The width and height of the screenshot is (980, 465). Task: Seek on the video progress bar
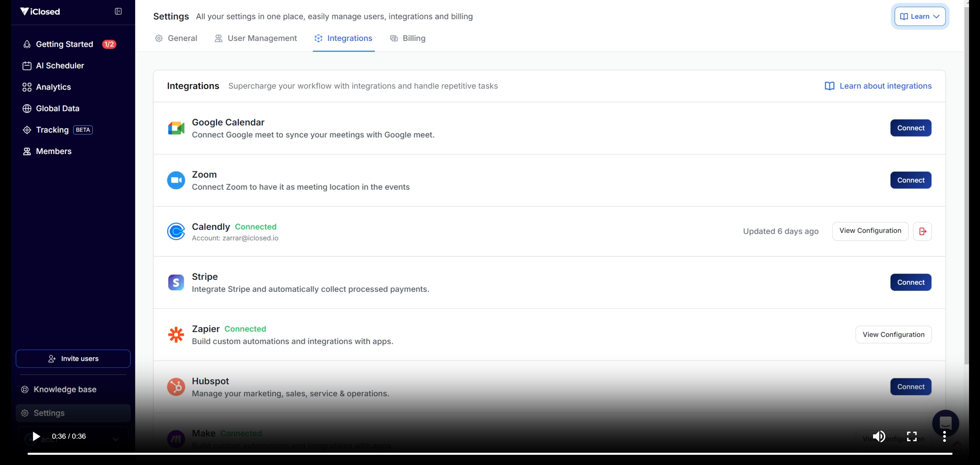[490, 454]
